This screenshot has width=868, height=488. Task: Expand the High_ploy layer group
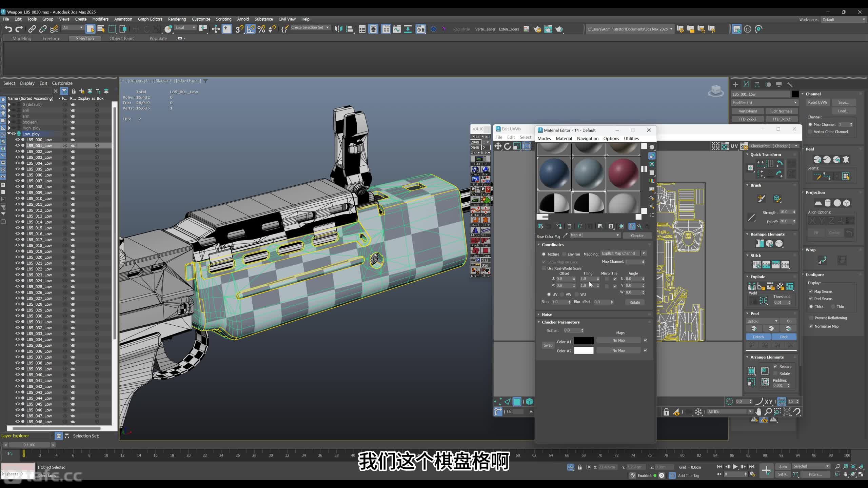(x=9, y=128)
